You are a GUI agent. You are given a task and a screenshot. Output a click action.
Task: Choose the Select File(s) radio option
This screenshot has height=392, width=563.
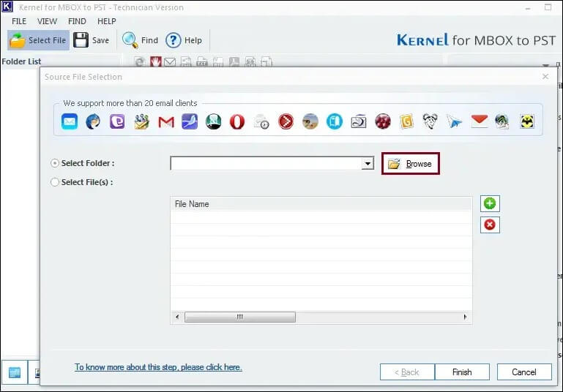point(55,182)
